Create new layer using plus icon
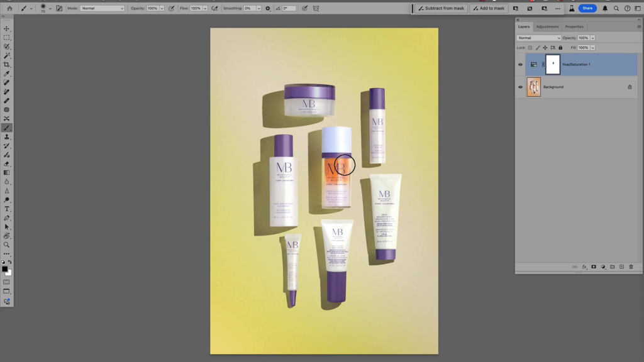 tap(621, 266)
